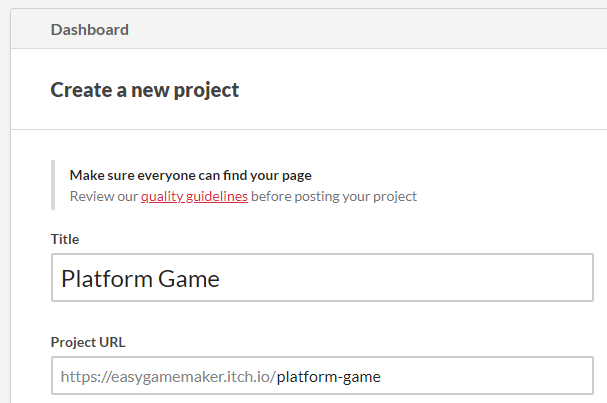Open the Dashboard tab
This screenshot has width=607, height=403.
(89, 29)
